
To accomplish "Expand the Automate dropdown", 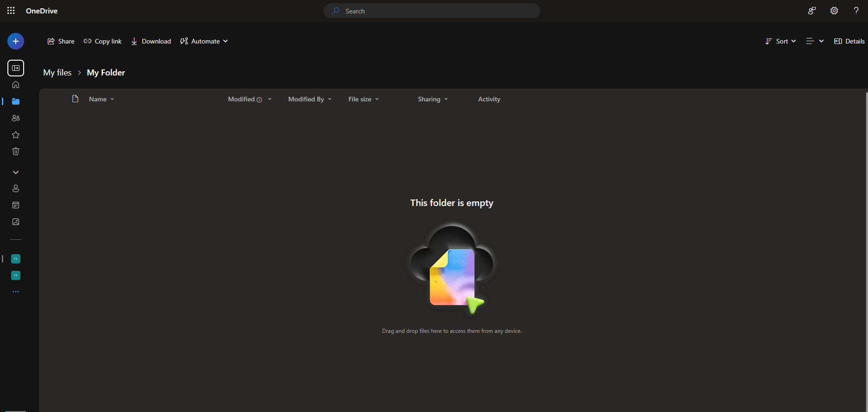I will (204, 41).
